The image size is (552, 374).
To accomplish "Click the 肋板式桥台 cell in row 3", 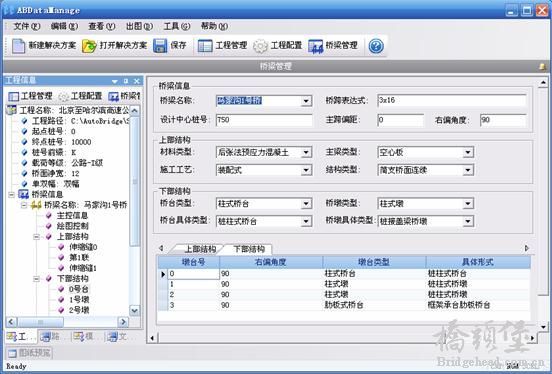I will [x=374, y=305].
